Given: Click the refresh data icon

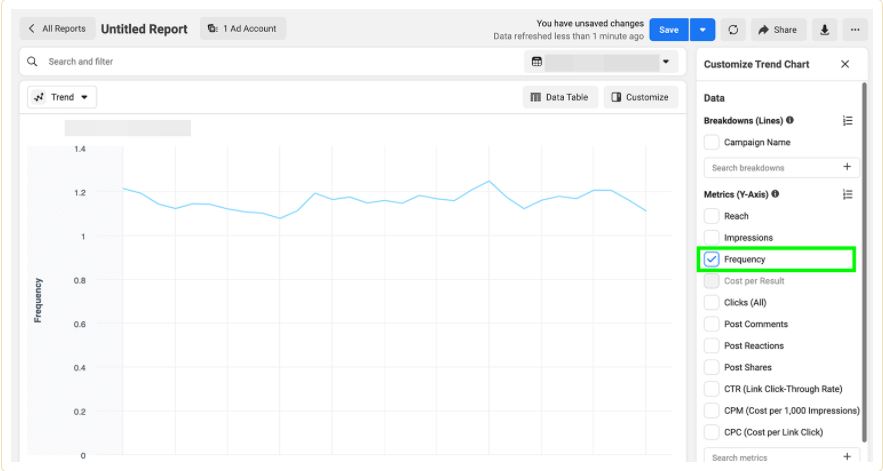Looking at the screenshot, I should [x=733, y=30].
